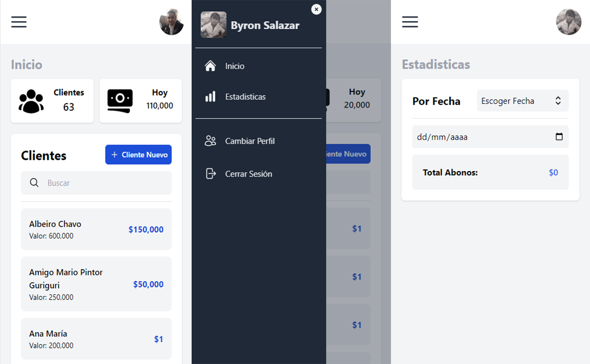Click the logout icon for Cerrar Sesión
This screenshot has height=364, width=590.
coord(210,174)
